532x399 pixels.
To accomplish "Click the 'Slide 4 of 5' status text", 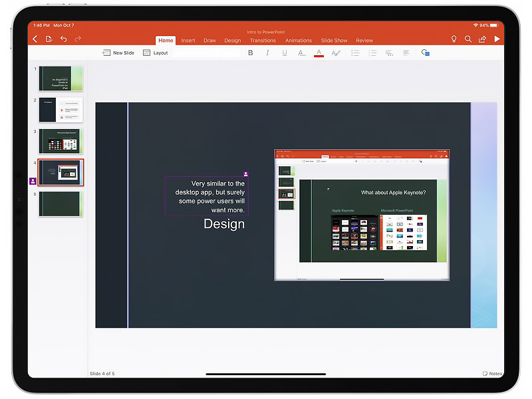I will click(x=102, y=374).
